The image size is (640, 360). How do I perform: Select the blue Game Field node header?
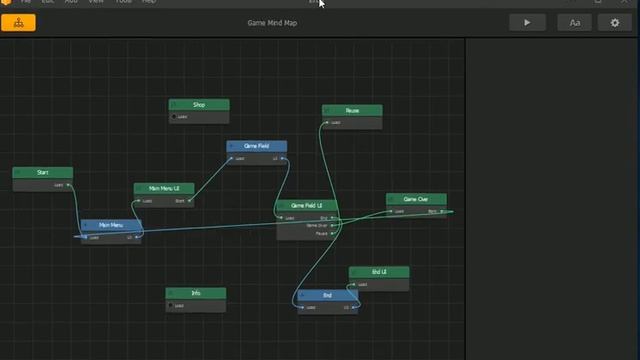(x=257, y=146)
